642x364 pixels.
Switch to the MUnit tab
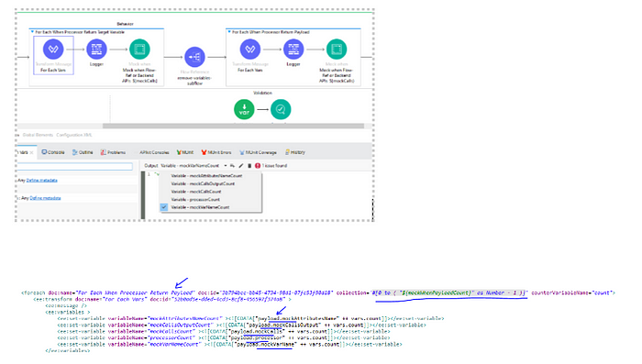(184, 152)
